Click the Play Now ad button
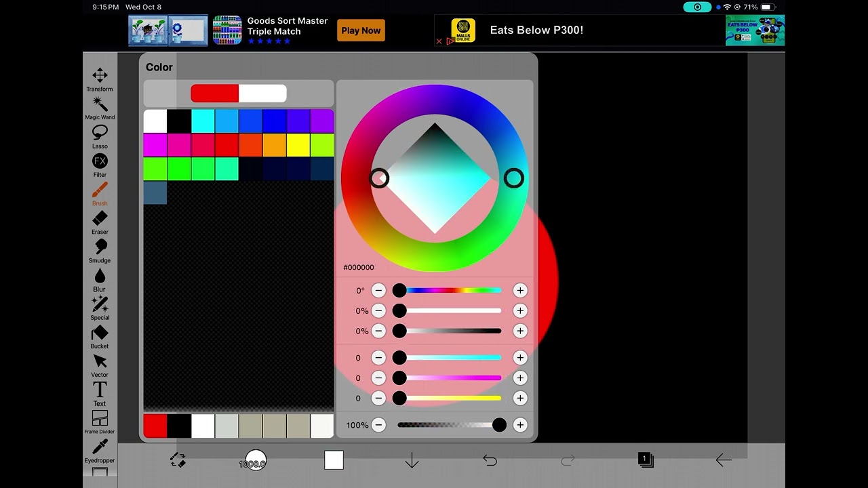This screenshot has width=868, height=488. coord(361,30)
